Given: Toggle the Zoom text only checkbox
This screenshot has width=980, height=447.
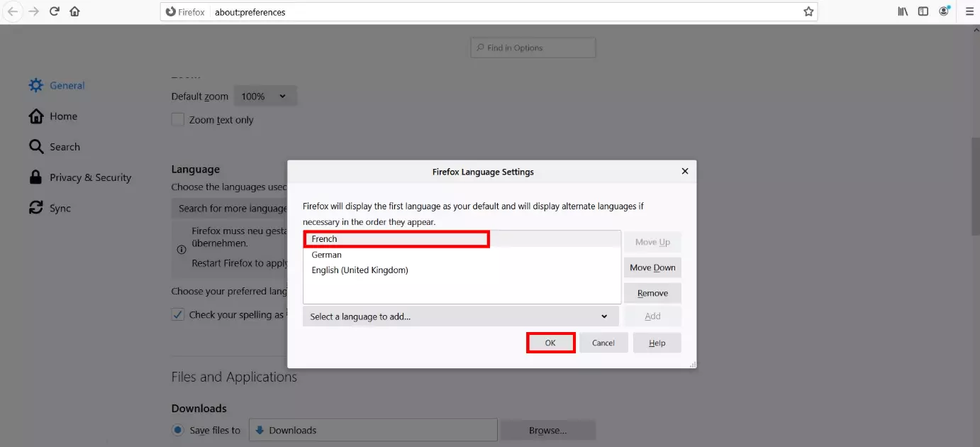Looking at the screenshot, I should pyautogui.click(x=178, y=120).
